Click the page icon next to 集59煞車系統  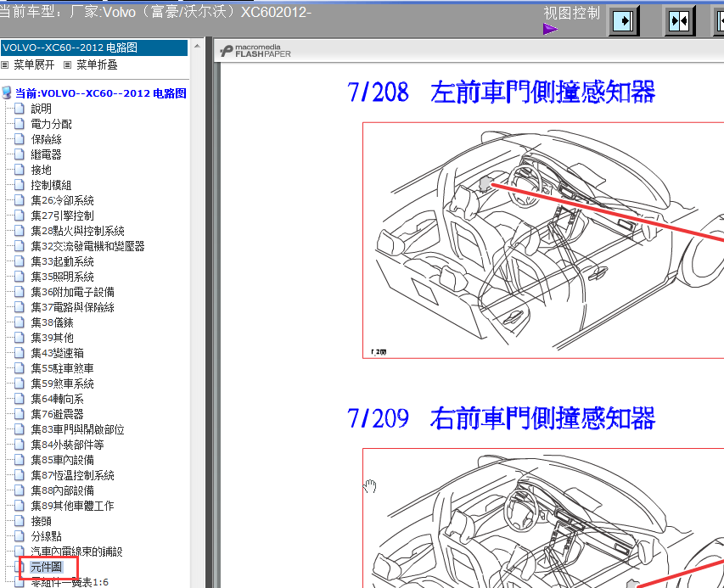19,383
